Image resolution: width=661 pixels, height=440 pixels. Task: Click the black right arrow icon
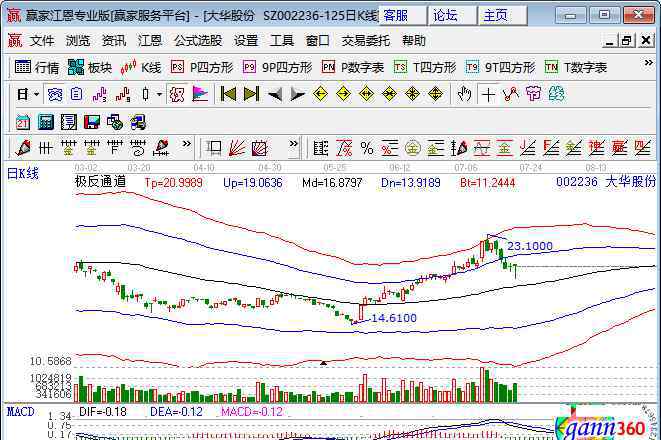point(298,94)
